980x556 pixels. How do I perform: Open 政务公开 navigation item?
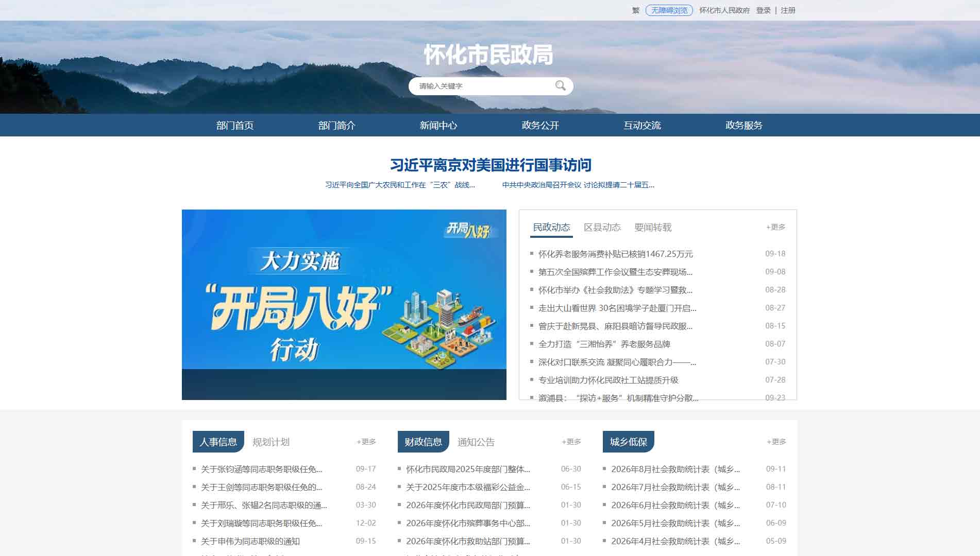pyautogui.click(x=540, y=125)
